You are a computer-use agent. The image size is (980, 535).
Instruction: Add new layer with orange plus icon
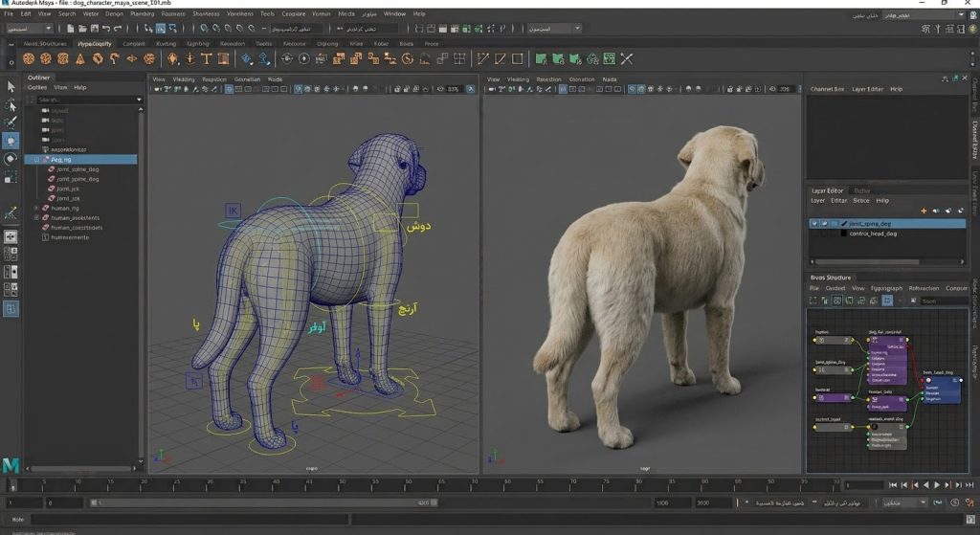(x=924, y=211)
